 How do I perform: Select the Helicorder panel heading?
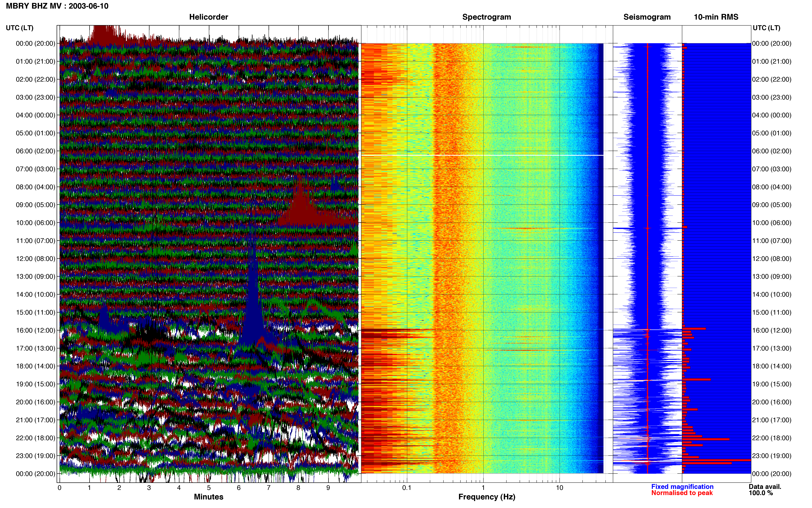[x=209, y=17]
